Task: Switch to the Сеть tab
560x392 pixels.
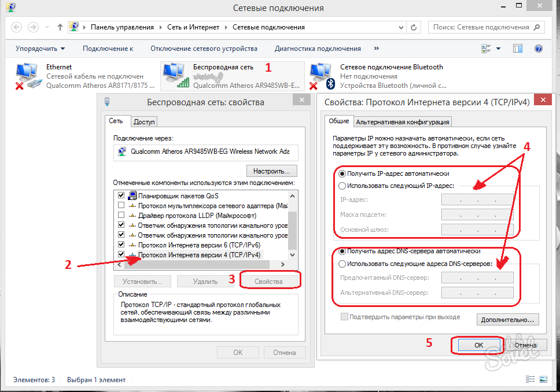Action: 116,121
